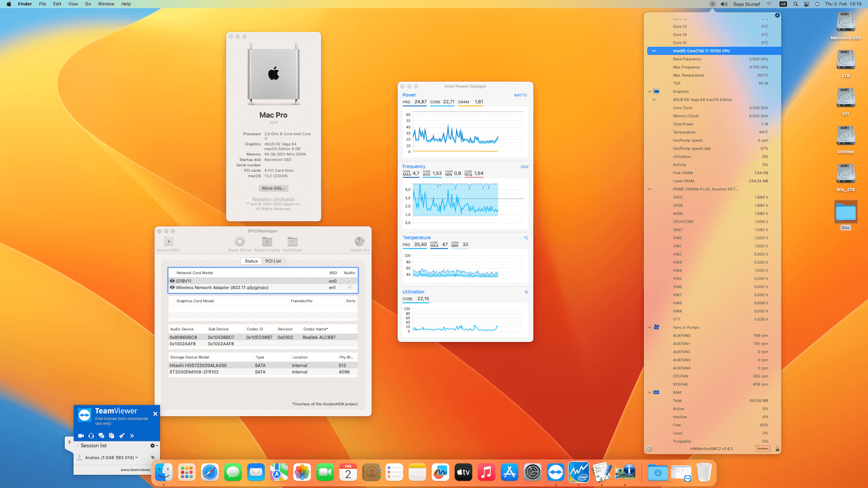Collapse the RAM section in HWMonitor
868x488 pixels.
coord(650,393)
